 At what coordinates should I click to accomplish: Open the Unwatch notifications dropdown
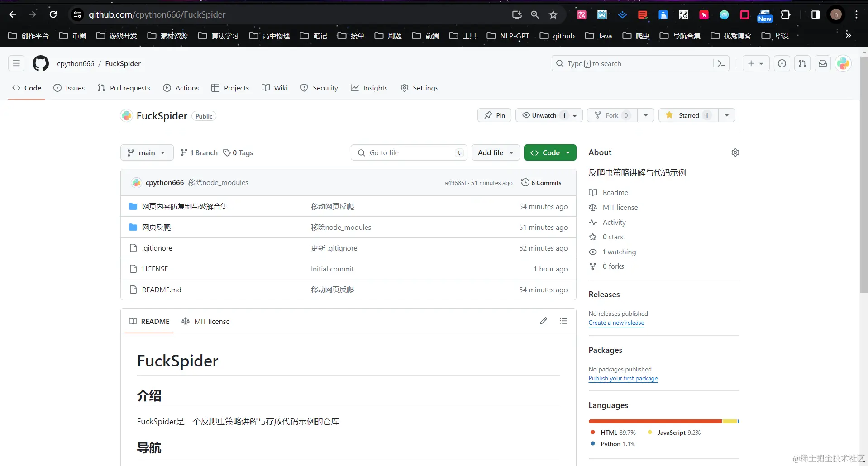(x=549, y=115)
